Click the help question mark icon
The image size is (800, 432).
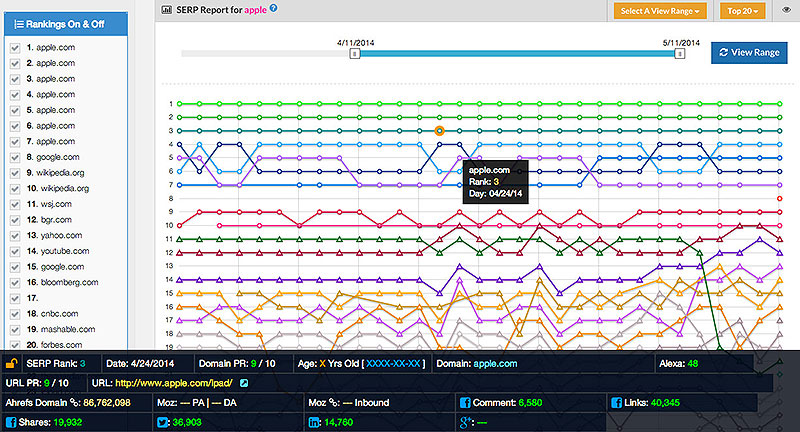[273, 8]
